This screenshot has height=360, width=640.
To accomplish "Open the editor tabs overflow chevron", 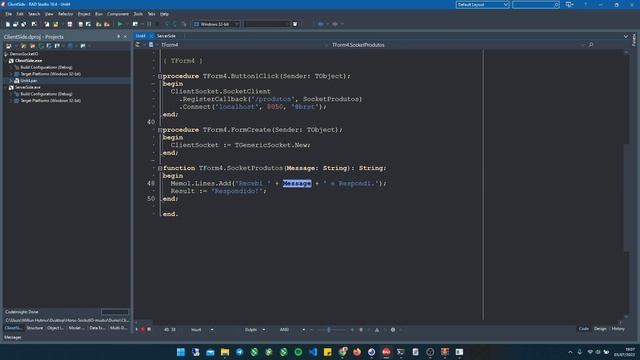I will click(x=626, y=36).
